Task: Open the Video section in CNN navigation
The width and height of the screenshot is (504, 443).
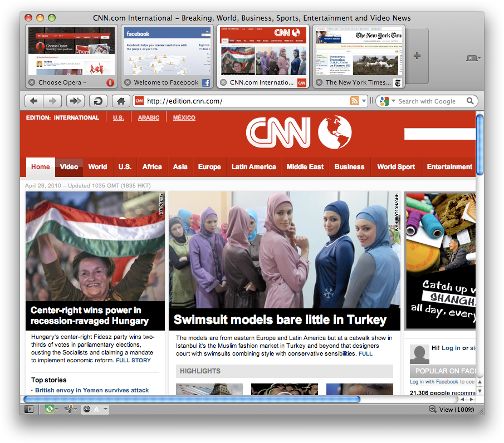Action: tap(69, 167)
